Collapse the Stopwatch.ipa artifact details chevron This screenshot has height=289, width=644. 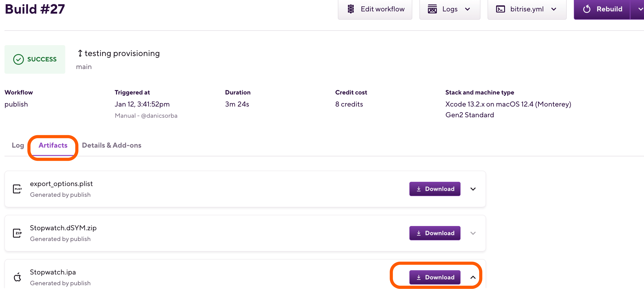coord(473,277)
